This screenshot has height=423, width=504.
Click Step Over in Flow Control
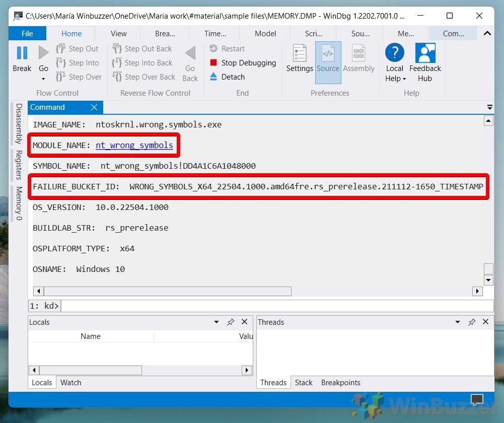click(x=79, y=77)
